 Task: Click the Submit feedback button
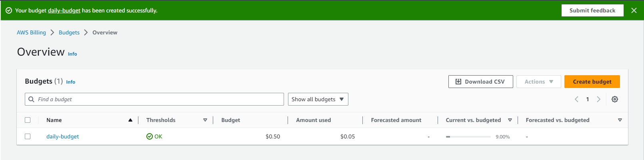(592, 10)
